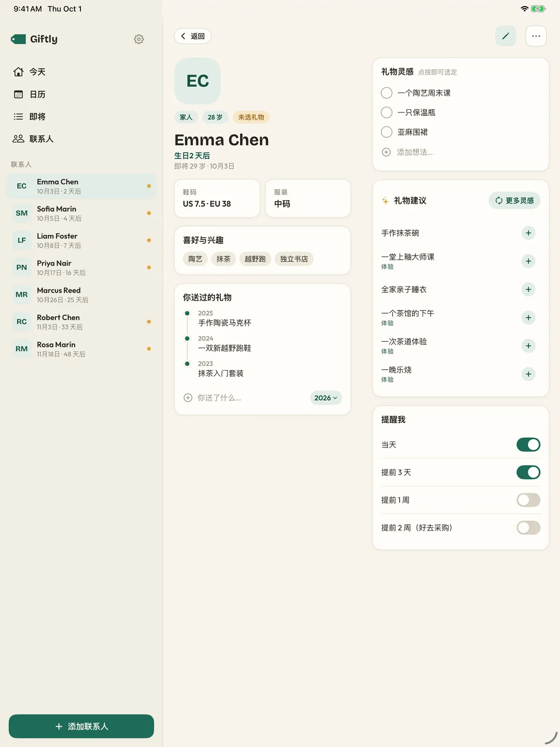Open the three-dots more options menu
Image resolution: width=560 pixels, height=747 pixels.
coord(536,36)
